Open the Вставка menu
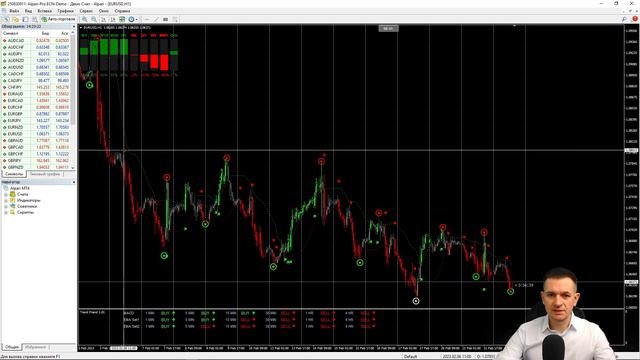The height and width of the screenshot is (360, 640). coord(44,11)
